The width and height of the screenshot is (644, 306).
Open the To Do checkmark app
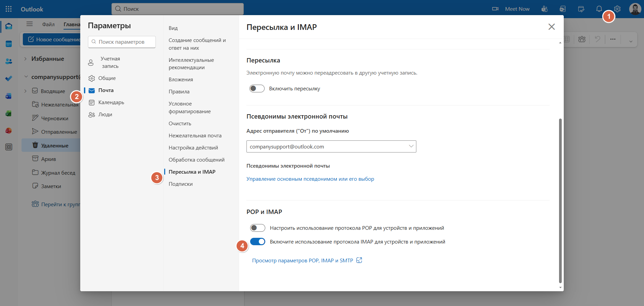(9, 79)
